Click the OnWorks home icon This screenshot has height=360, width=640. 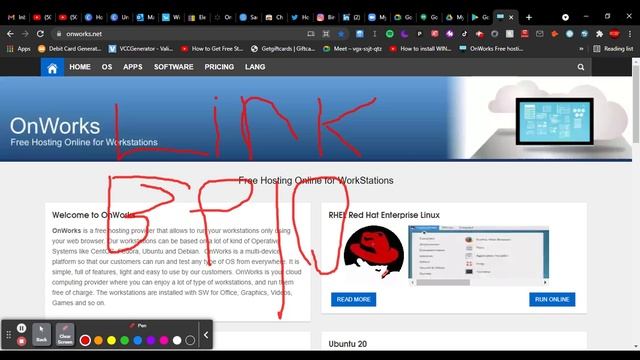pos(52,67)
